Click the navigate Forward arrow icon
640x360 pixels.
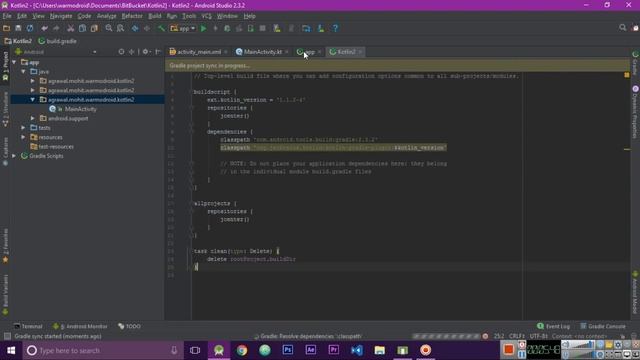[147, 28]
